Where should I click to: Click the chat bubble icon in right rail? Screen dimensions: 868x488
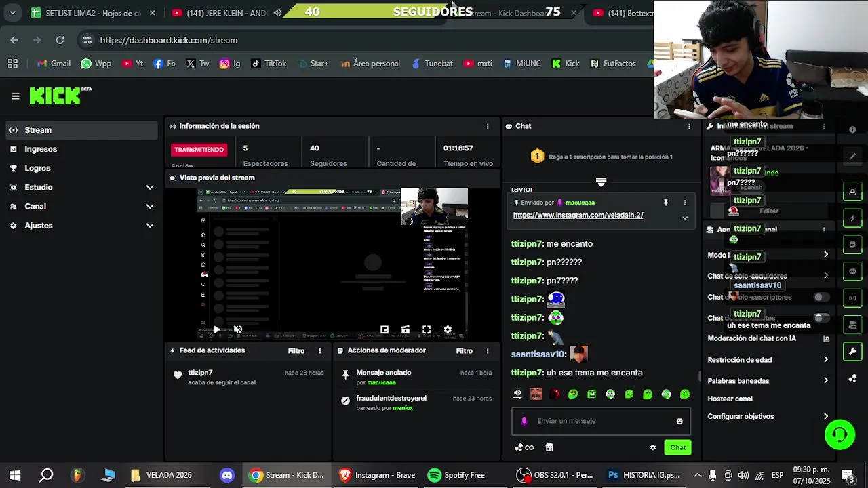pos(852,271)
